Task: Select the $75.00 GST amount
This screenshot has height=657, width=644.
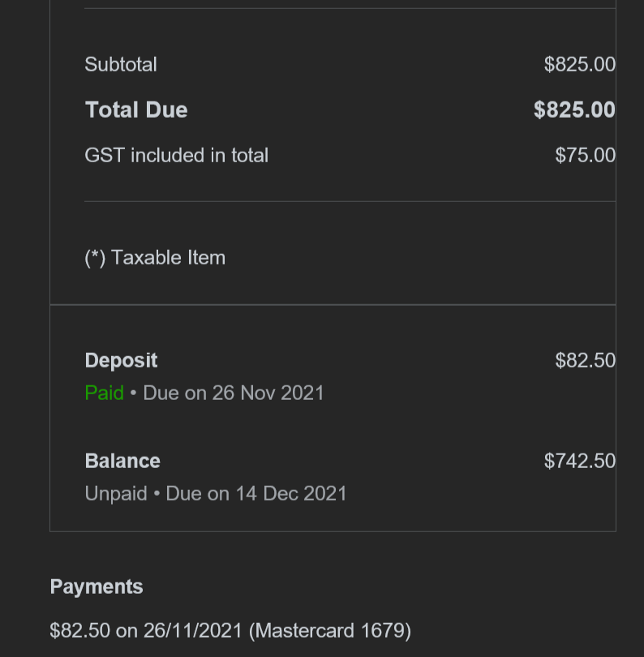Action: 585,156
